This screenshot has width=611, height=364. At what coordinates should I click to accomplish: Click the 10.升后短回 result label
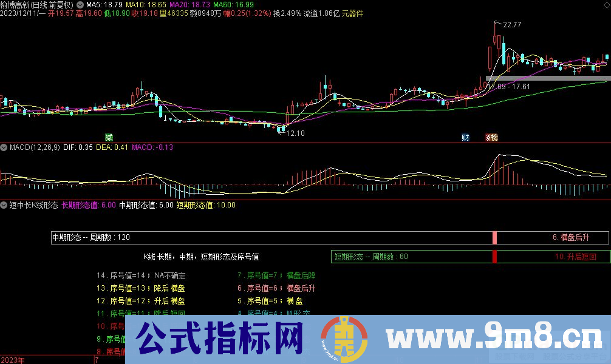(x=576, y=257)
